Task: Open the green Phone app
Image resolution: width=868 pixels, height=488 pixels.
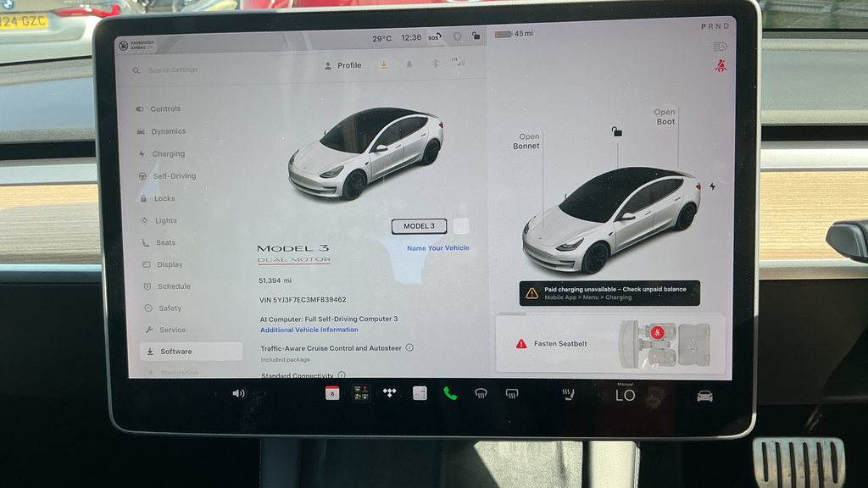Action: coord(450,393)
